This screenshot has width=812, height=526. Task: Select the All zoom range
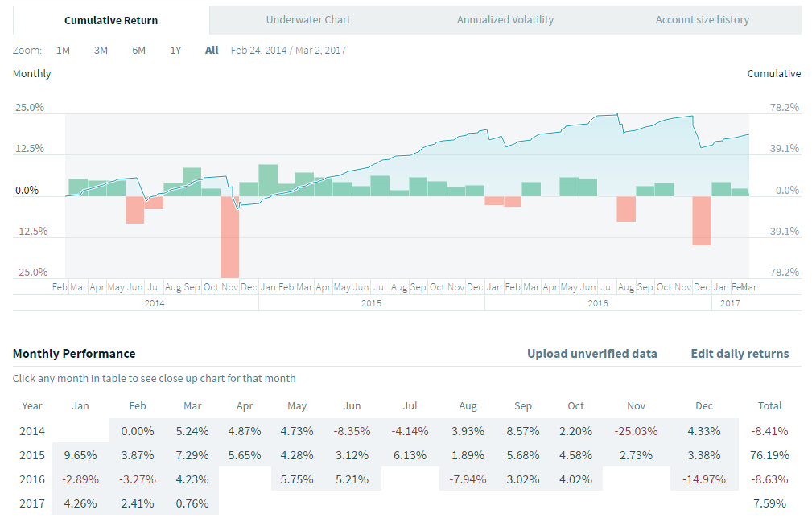pyautogui.click(x=212, y=51)
